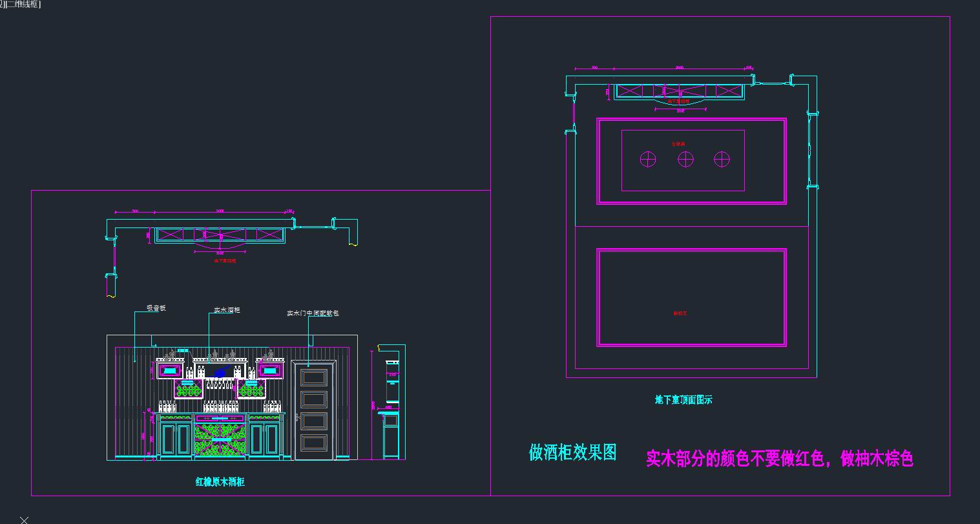Select the red 台球桌 label in the plan

pyautogui.click(x=678, y=144)
